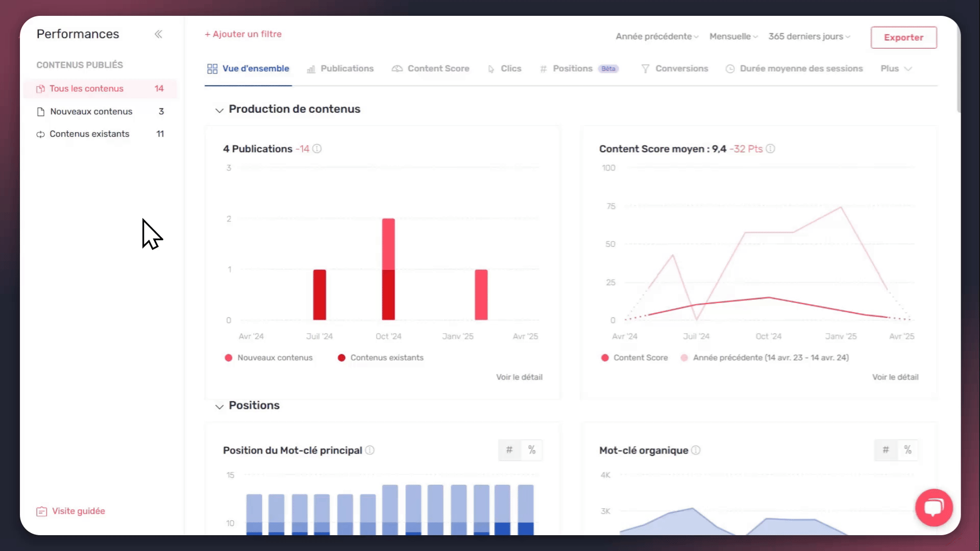Open the Année précédente comparison dropdown
The image size is (980, 551).
657,37
